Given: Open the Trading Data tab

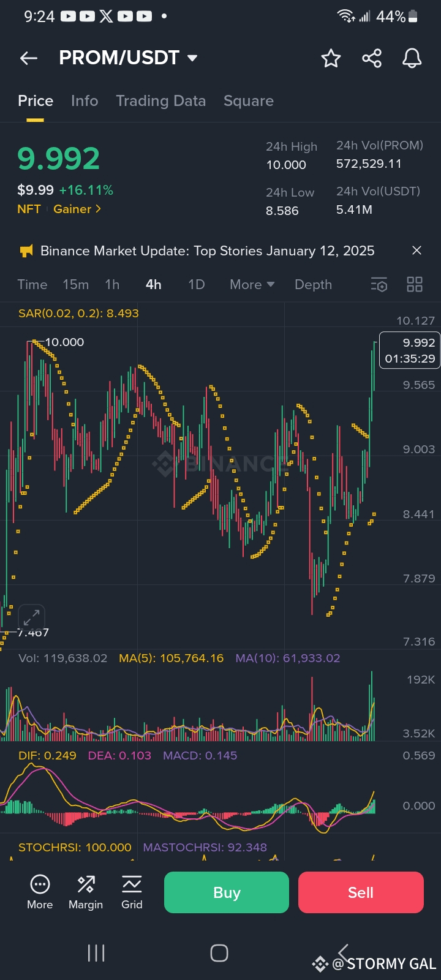Looking at the screenshot, I should tap(161, 100).
